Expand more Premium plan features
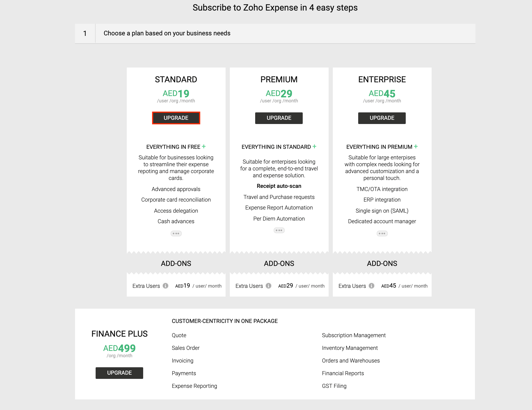Screen dimensions: 532x410 click(279, 230)
